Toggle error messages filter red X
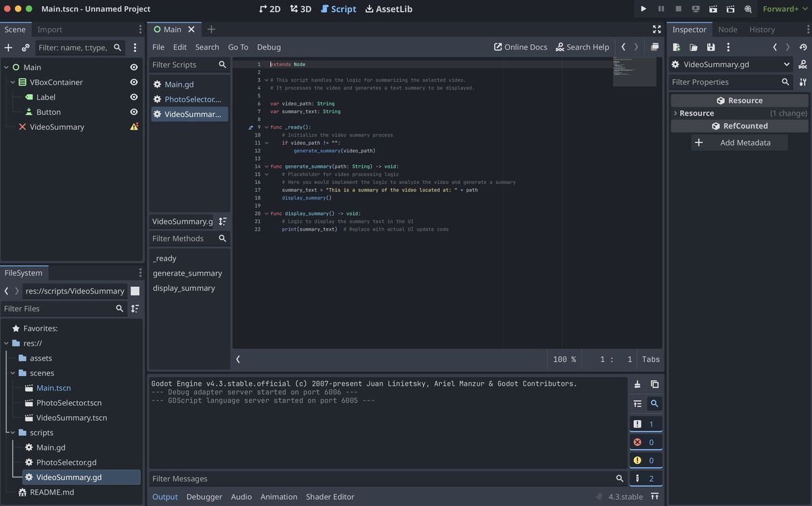Screen dimensions: 812x506 click(646, 442)
